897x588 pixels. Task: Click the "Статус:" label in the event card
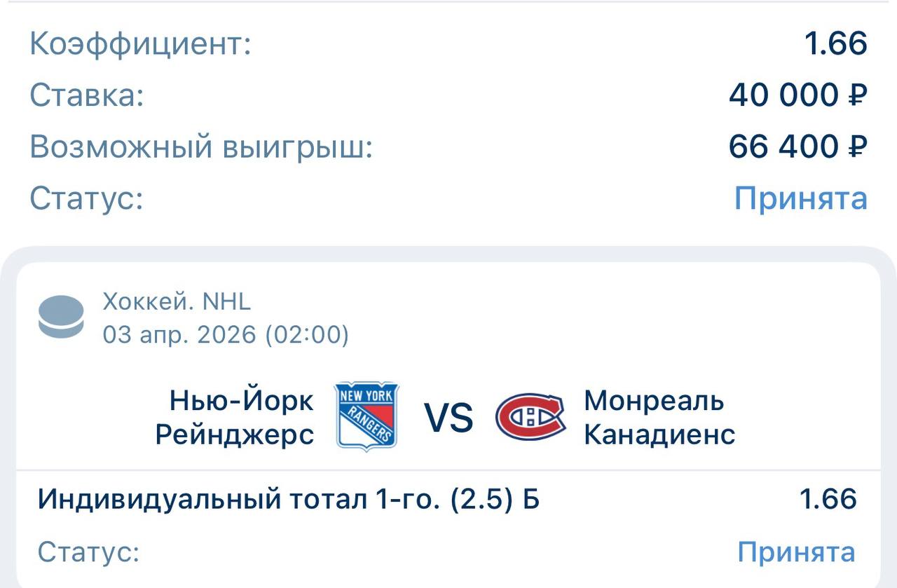pyautogui.click(x=89, y=552)
